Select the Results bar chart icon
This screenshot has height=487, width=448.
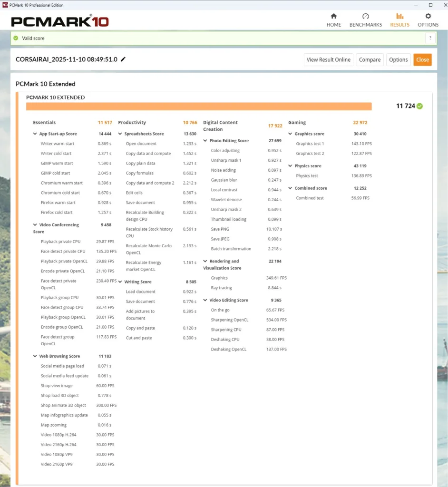click(x=399, y=16)
